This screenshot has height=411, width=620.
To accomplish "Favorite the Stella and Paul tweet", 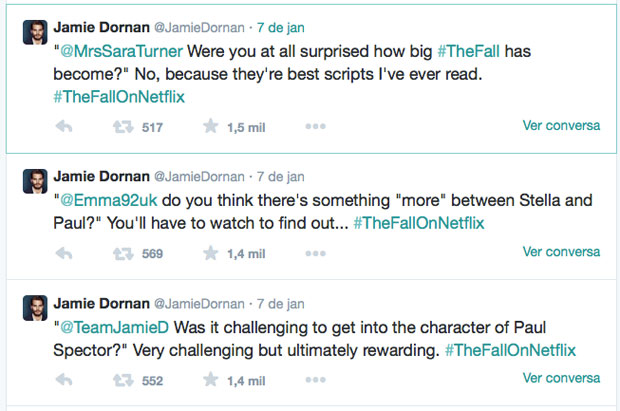I will point(211,254).
